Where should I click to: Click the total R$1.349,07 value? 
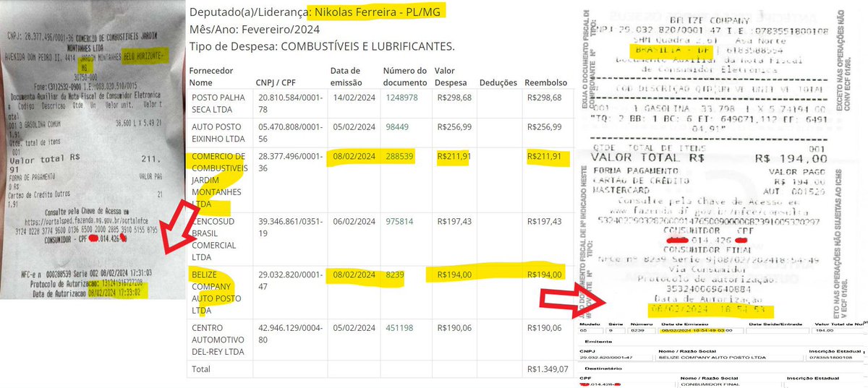click(548, 371)
